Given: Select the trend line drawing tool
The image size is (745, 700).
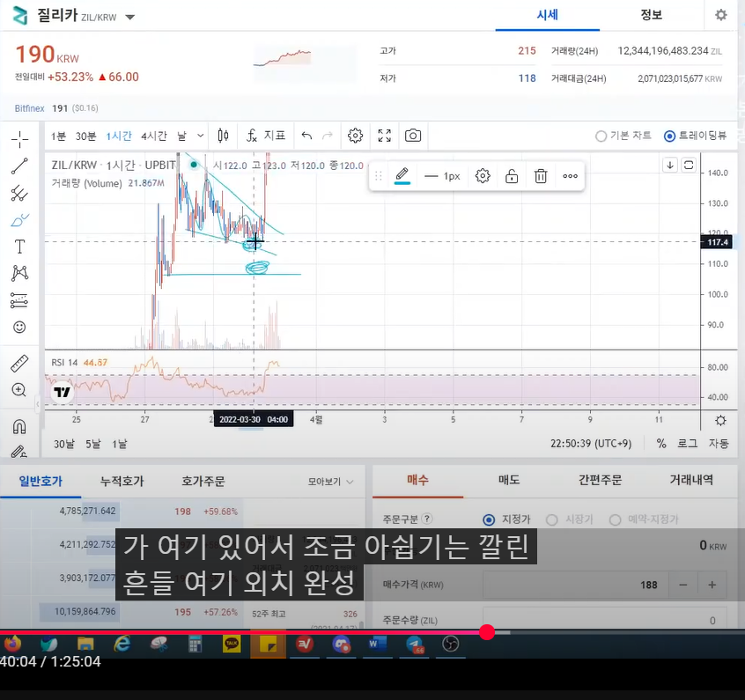Looking at the screenshot, I should 19,166.
